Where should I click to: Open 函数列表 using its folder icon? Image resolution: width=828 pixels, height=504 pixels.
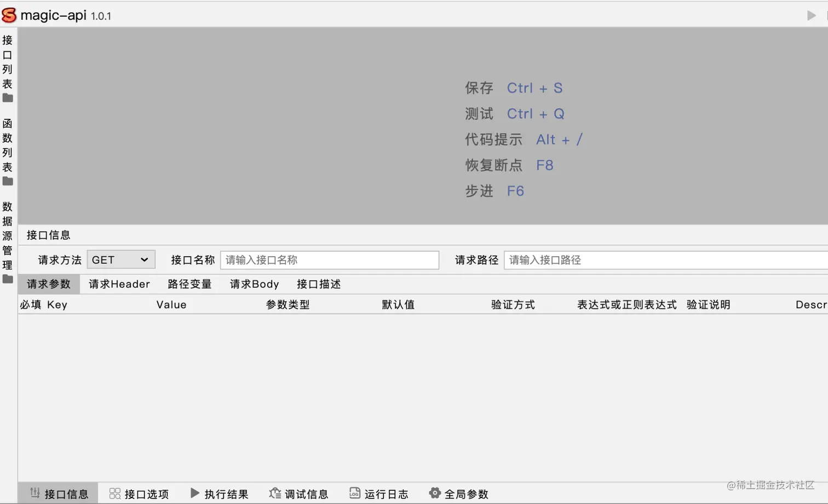pyautogui.click(x=7, y=181)
